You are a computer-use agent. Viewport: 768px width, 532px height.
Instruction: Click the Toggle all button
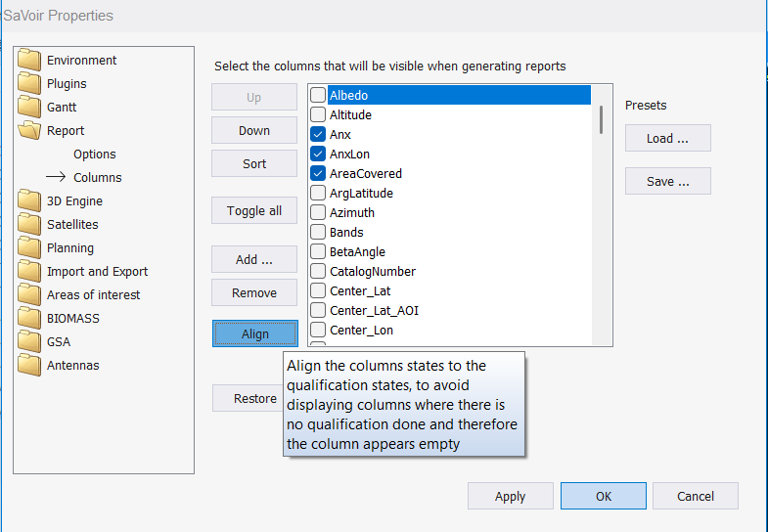pyautogui.click(x=254, y=211)
